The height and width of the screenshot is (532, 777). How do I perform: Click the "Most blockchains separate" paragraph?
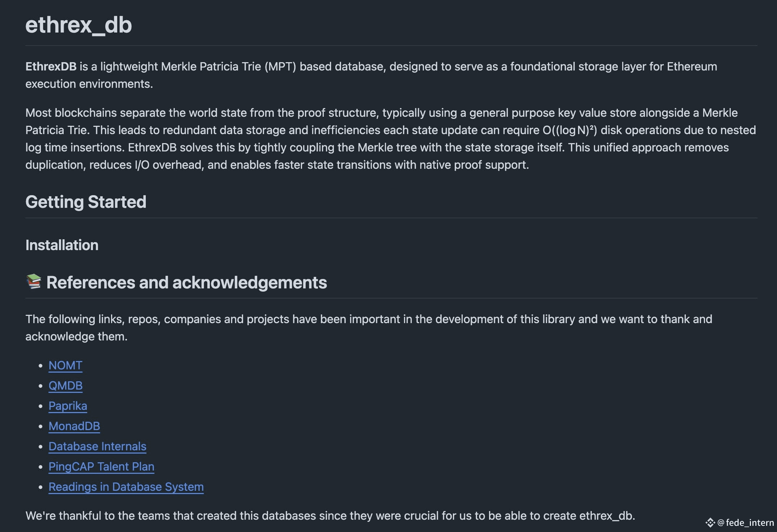tap(391, 139)
